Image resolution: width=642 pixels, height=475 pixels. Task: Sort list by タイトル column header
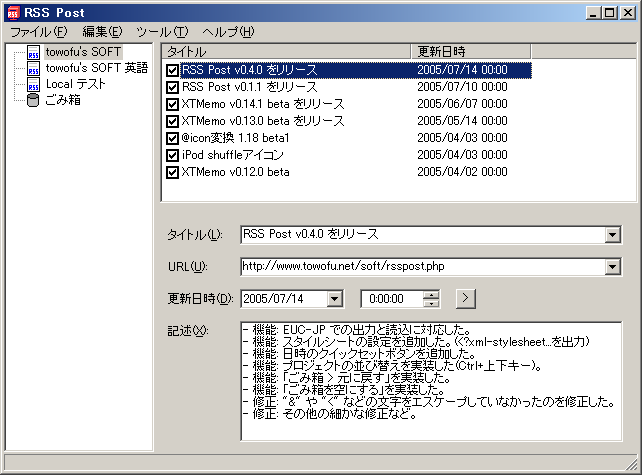pyautogui.click(x=286, y=52)
